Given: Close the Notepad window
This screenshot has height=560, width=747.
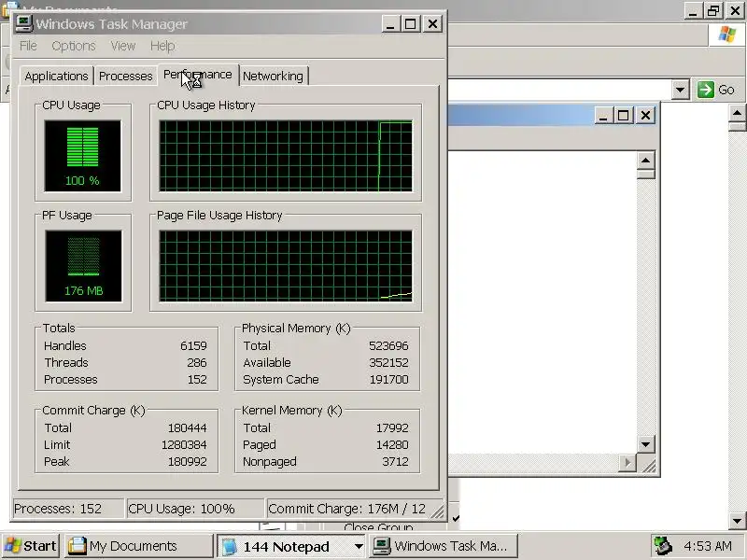Looking at the screenshot, I should [x=645, y=115].
